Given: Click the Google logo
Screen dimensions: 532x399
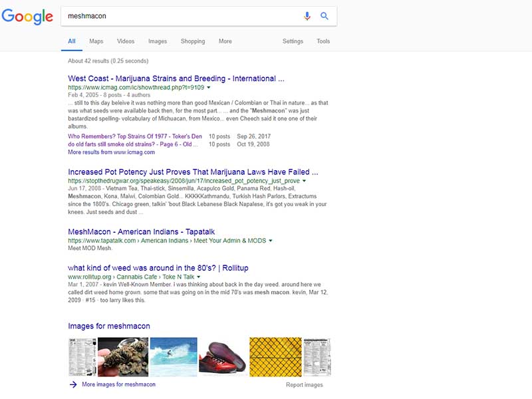Looking at the screenshot, I should click(x=27, y=17).
